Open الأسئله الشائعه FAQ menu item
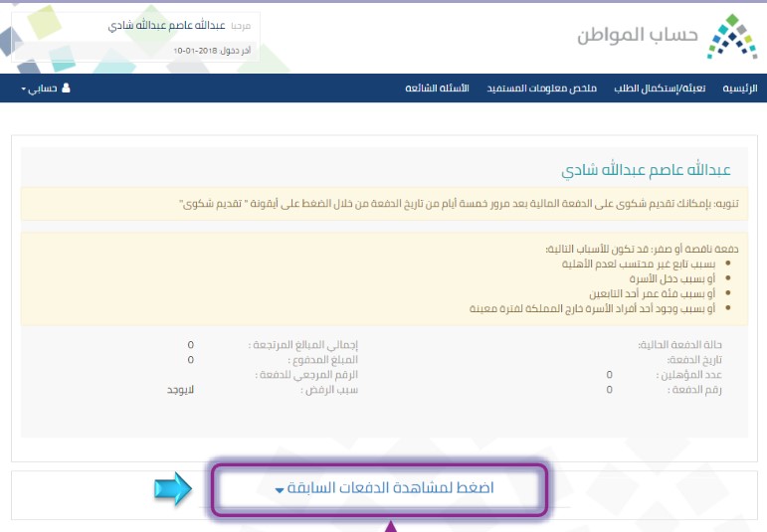This screenshot has height=532, width=767. [437, 89]
